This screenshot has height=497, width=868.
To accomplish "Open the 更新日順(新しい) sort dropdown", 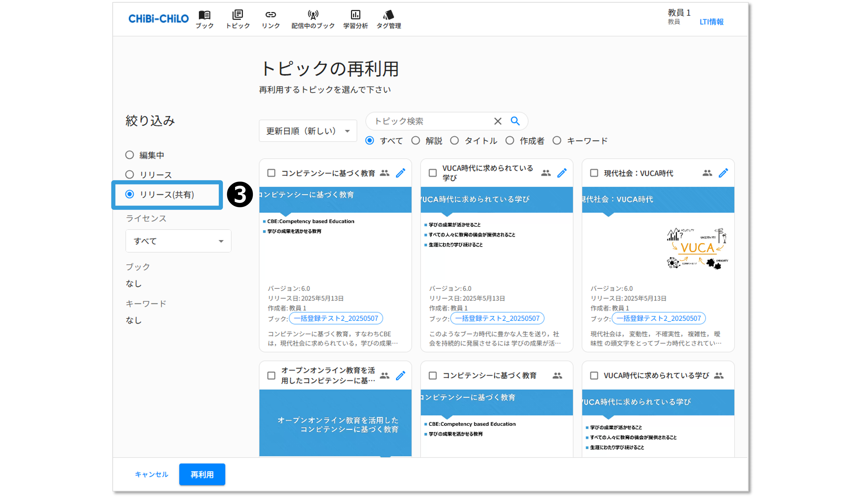I will 308,131.
